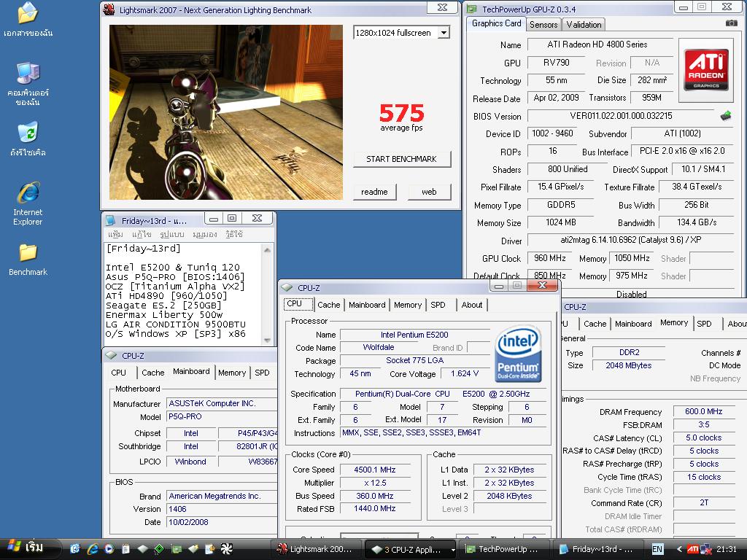Click the fan icon in the quick launch bar
Screen dimensions: 747x560
coord(226,549)
